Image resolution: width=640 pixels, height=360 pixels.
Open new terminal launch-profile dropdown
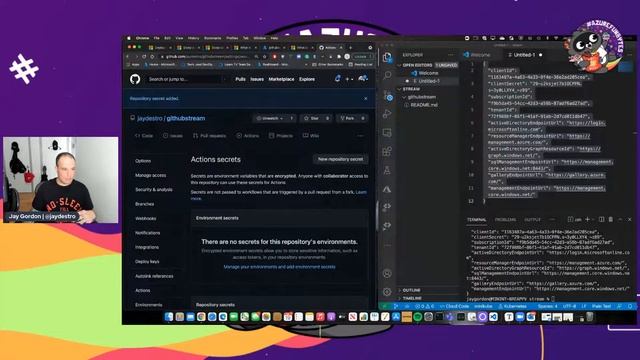coord(593,220)
